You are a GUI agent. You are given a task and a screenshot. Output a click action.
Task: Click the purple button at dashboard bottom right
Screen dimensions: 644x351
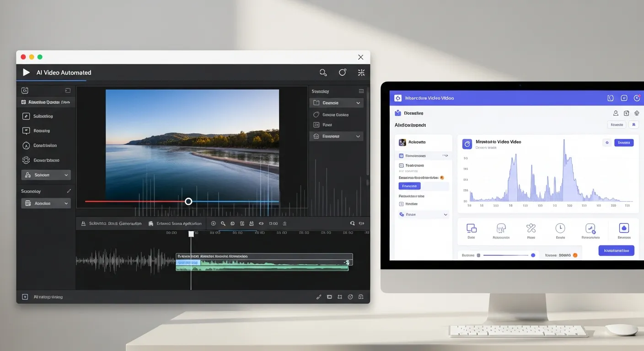coord(616,250)
